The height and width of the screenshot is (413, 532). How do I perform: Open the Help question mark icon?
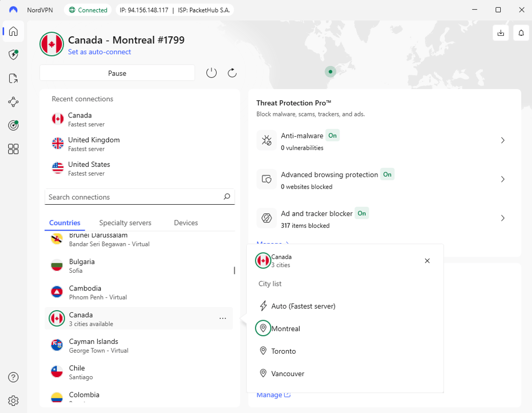coord(13,377)
